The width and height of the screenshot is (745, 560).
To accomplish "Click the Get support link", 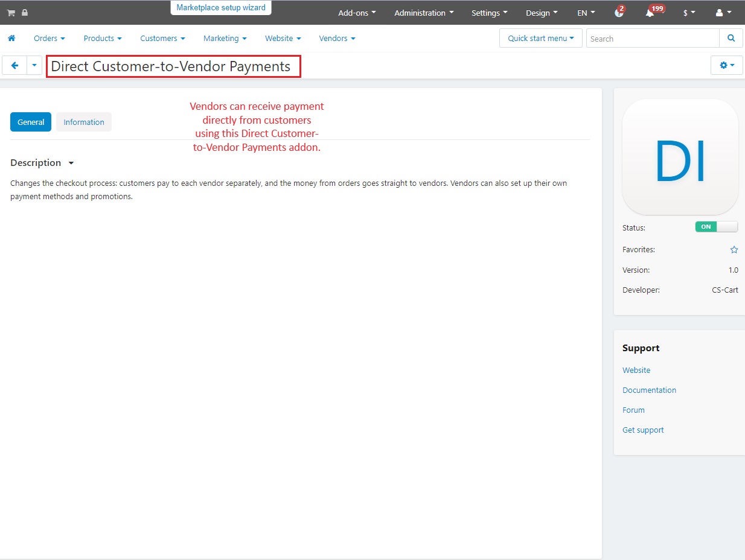I will 643,430.
